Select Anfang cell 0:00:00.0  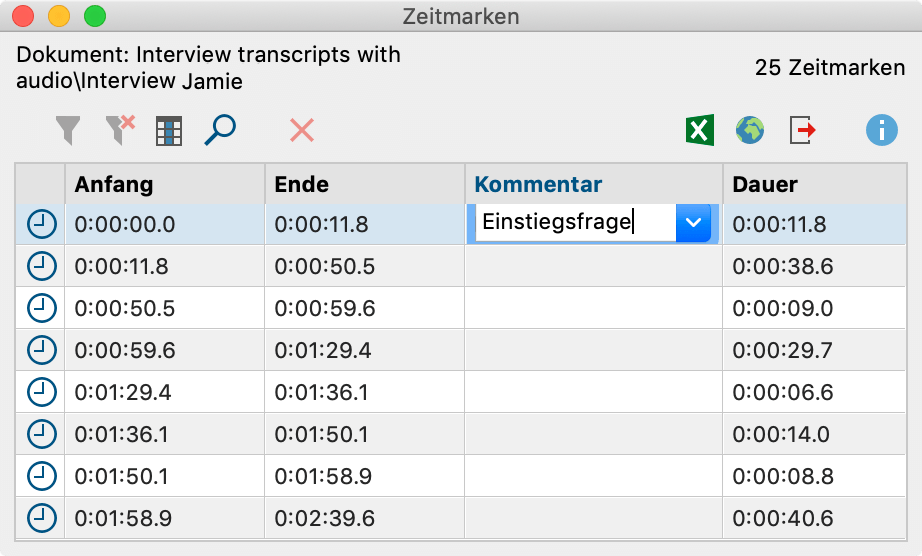coord(165,224)
